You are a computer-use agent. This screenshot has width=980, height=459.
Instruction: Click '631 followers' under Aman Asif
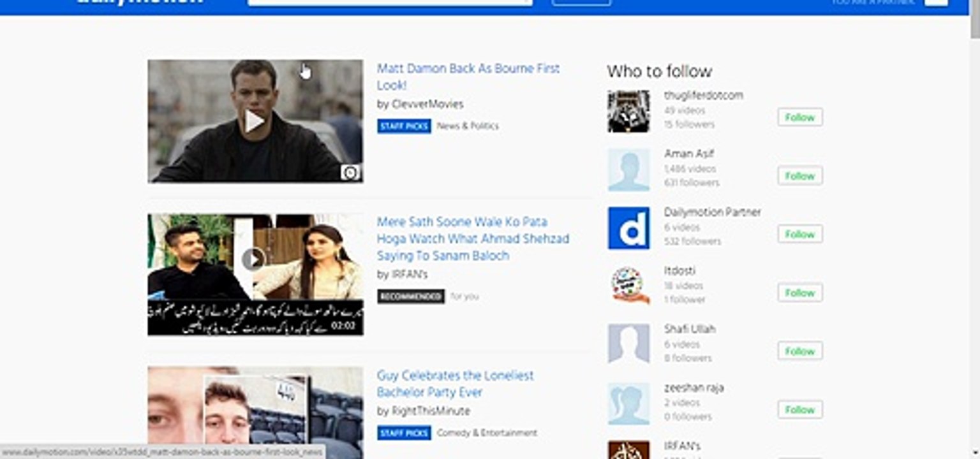[x=692, y=183]
